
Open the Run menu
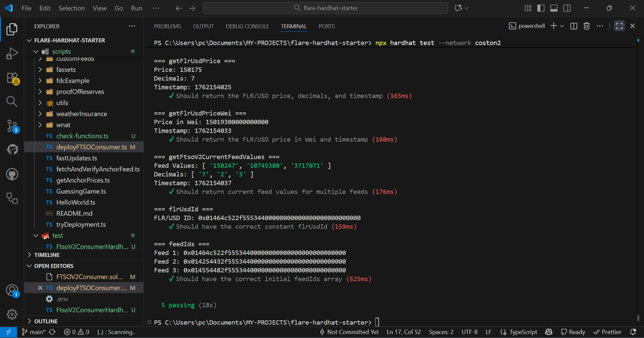coord(136,8)
